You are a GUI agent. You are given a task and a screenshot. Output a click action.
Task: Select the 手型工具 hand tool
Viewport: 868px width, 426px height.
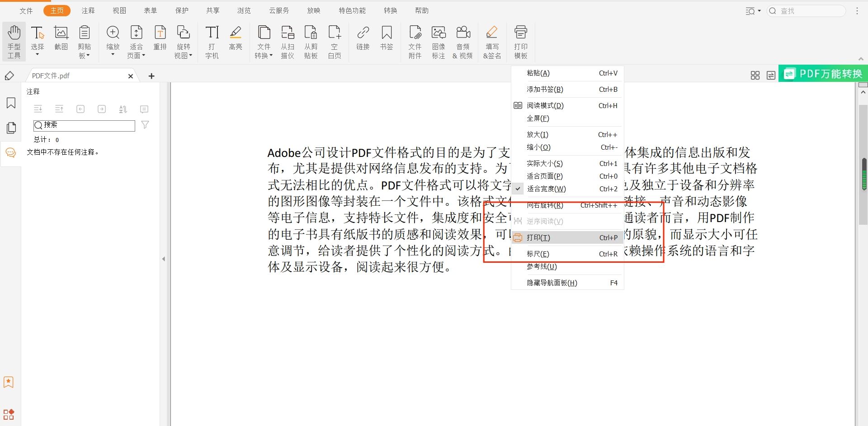tap(14, 41)
